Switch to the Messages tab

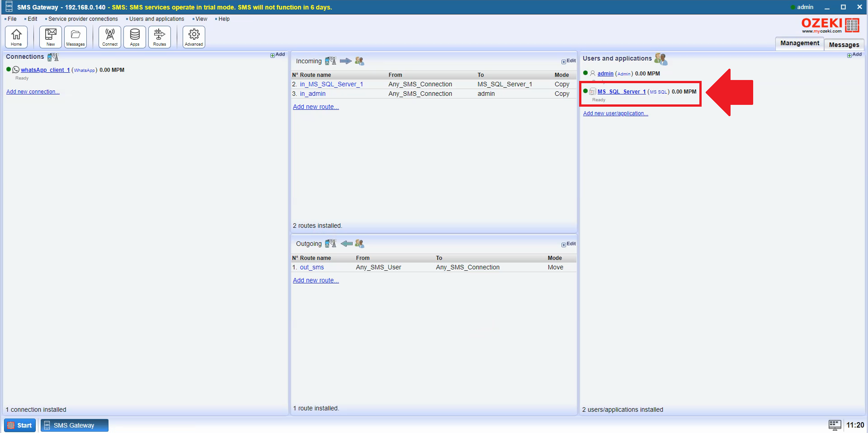point(844,45)
